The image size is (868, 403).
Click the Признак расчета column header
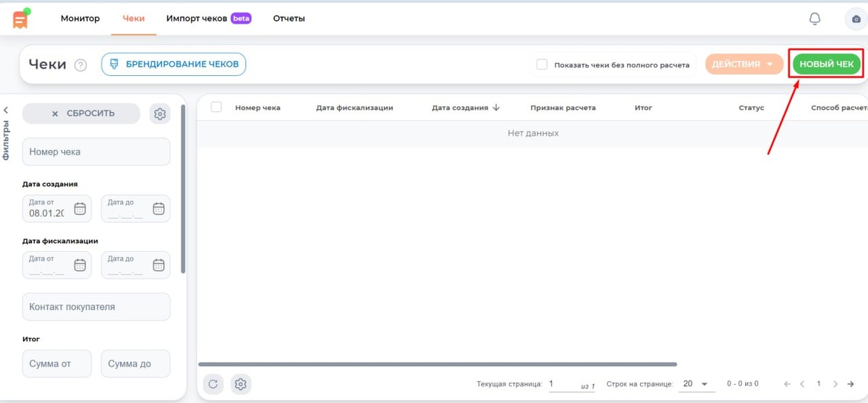(563, 108)
